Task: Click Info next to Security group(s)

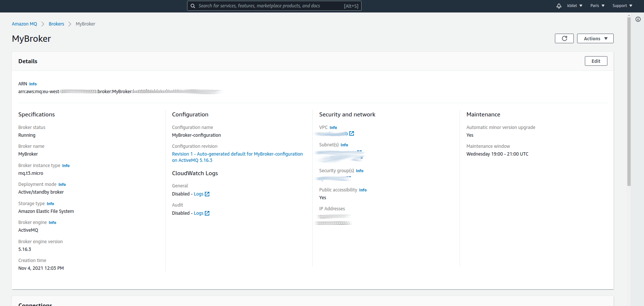Action: (360, 171)
